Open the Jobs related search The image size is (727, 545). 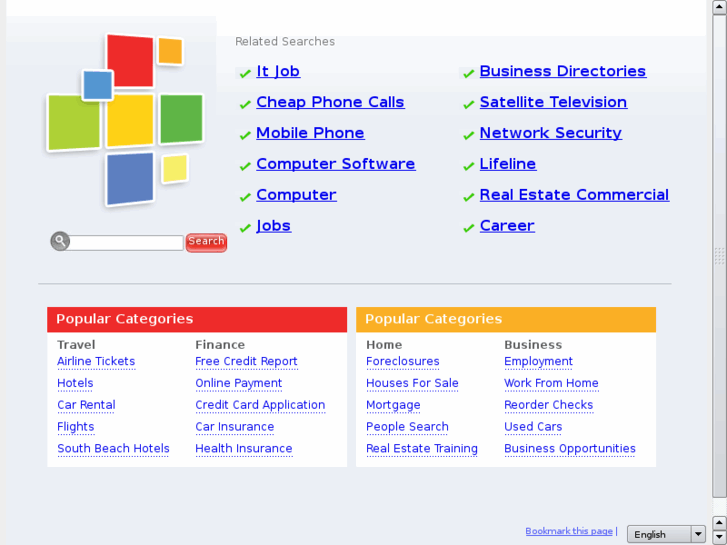click(274, 226)
